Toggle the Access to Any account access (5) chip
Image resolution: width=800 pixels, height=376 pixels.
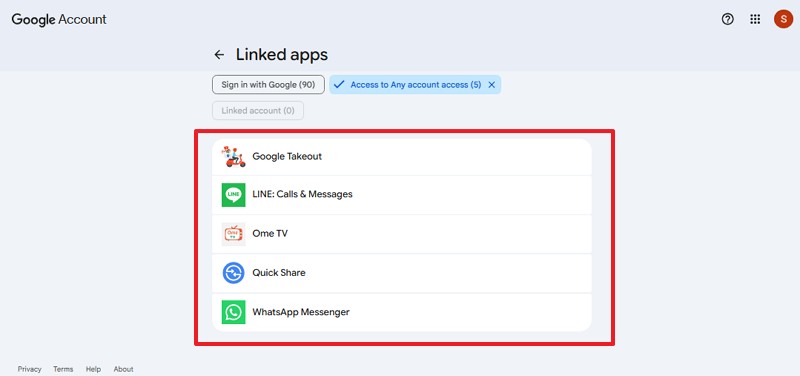pyautogui.click(x=415, y=85)
